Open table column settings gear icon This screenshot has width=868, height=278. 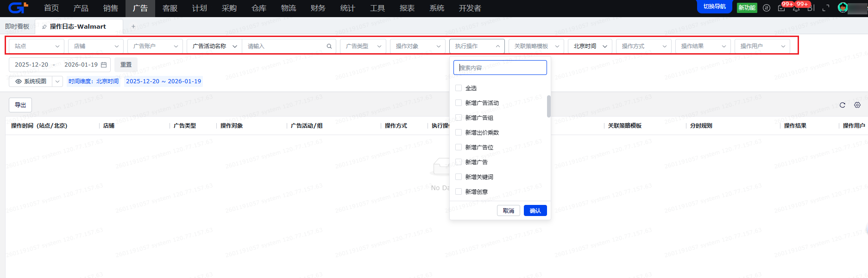[x=857, y=105]
